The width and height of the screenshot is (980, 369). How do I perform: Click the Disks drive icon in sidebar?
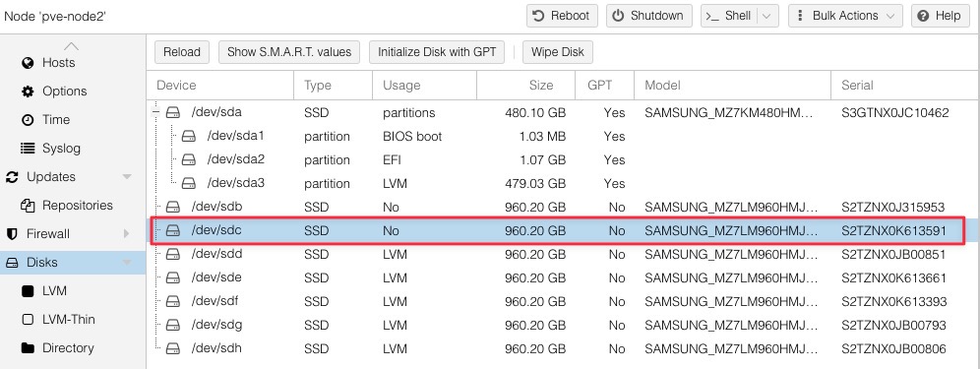12,263
